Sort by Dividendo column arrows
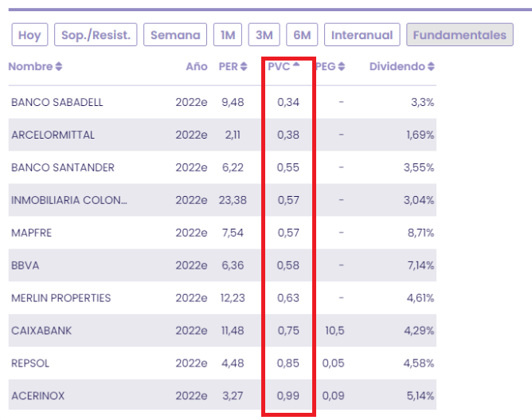The width and height of the screenshot is (532, 420). click(x=432, y=67)
